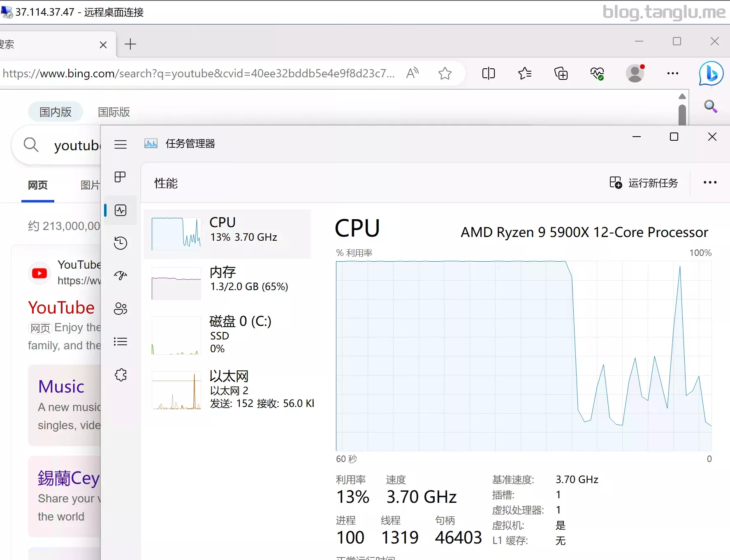730x560 pixels.
Task: Select Memory in performance list
Action: 227,283
